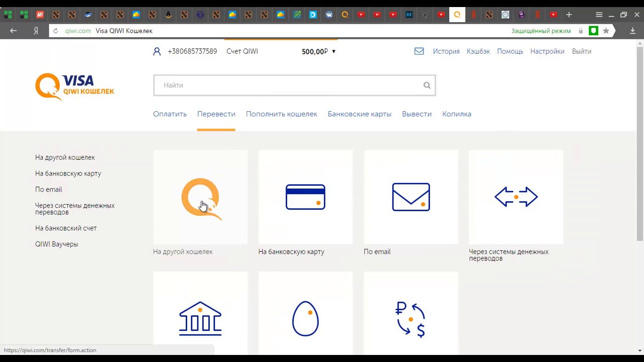Image resolution: width=644 pixels, height=362 pixels.
Task: Switch to the white spiral browser tab
Action: pos(505,15)
